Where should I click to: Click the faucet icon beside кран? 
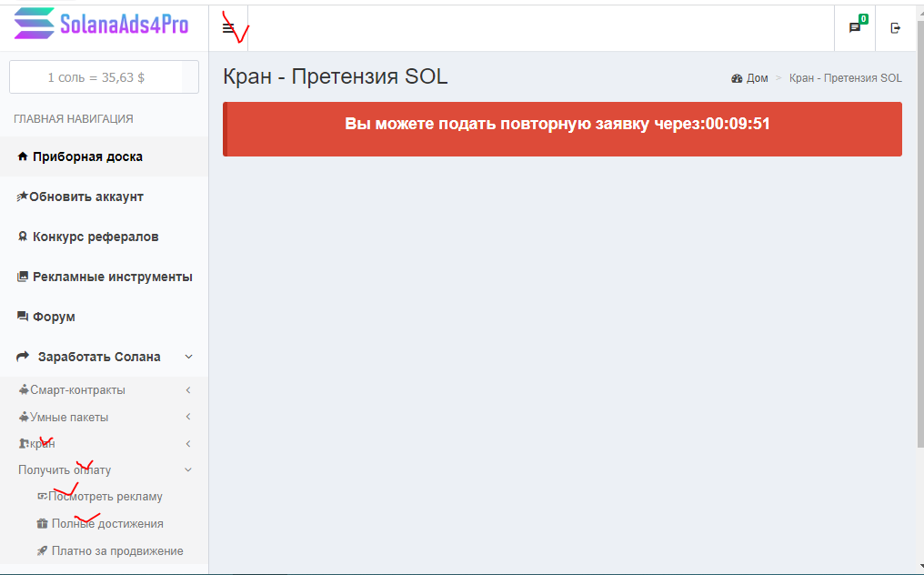[24, 443]
